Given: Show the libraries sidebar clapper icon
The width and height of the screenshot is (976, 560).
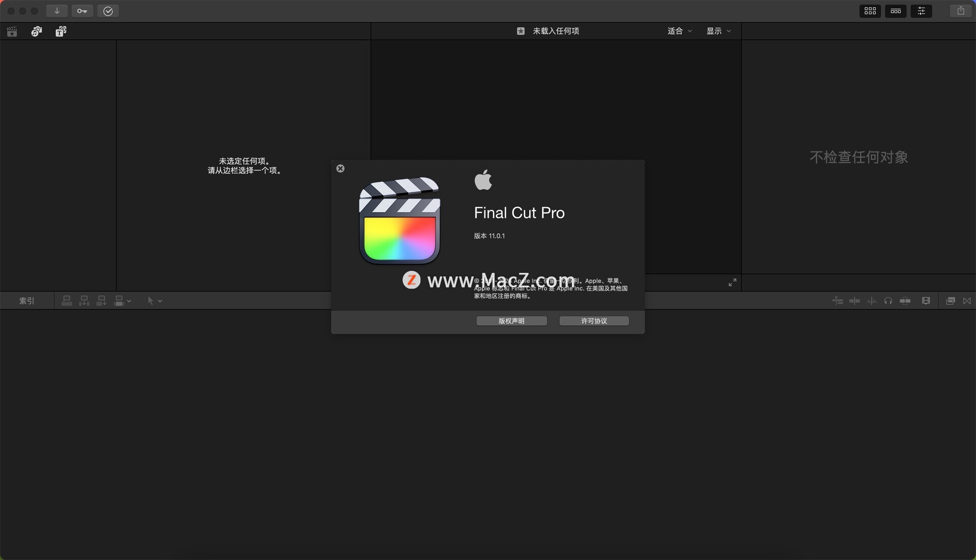Looking at the screenshot, I should [12, 32].
